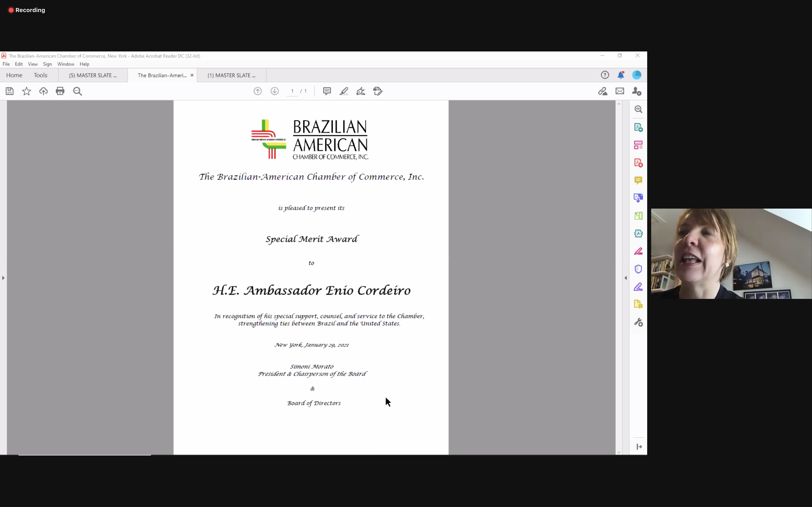Open the Window menu
Image resolution: width=812 pixels, height=507 pixels.
tap(65, 64)
